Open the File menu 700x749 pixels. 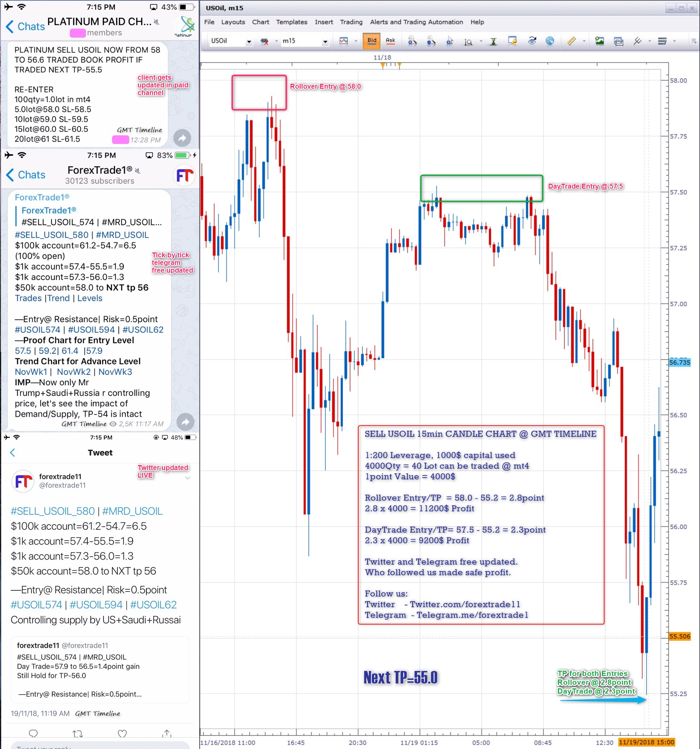[x=209, y=22]
